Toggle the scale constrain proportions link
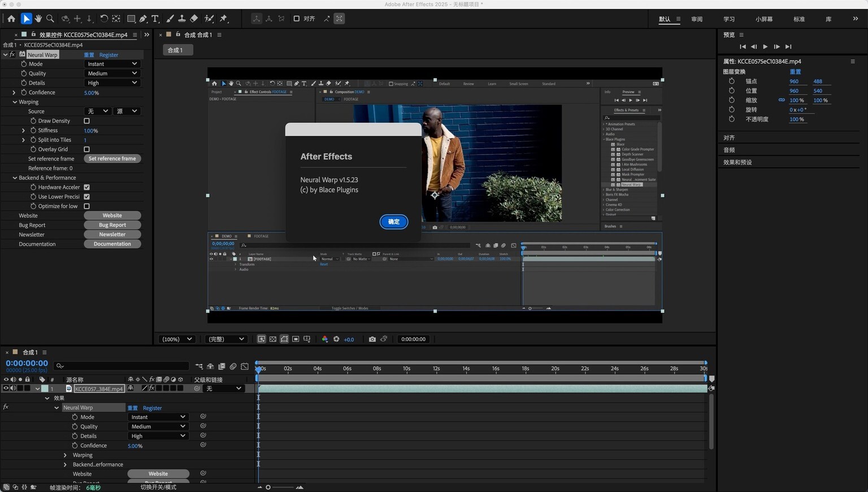Viewport: 868px width, 492px height. click(x=782, y=100)
